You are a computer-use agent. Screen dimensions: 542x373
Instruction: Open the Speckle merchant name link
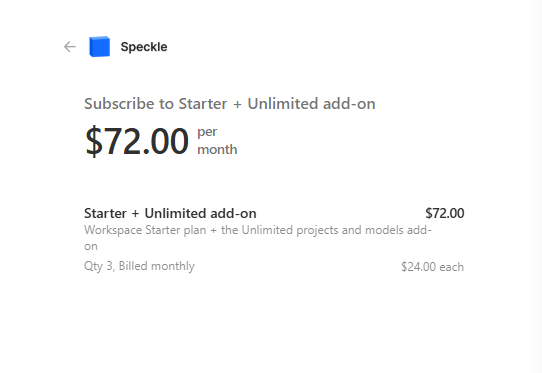[144, 47]
